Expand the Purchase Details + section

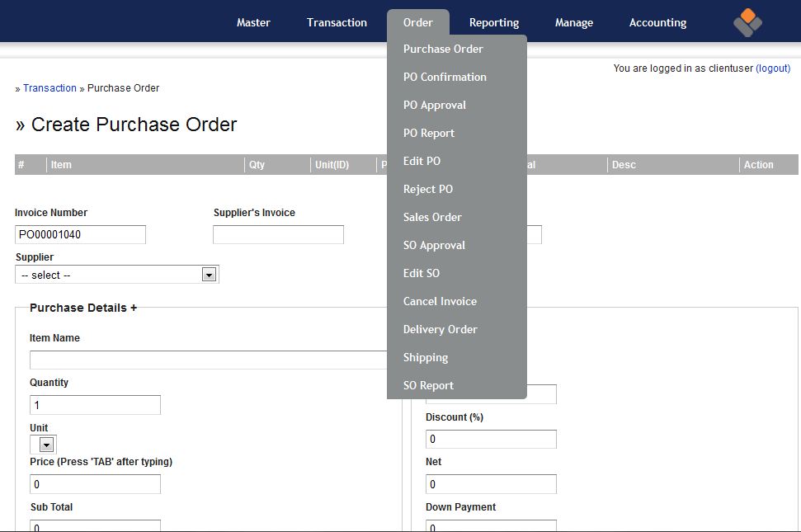(x=83, y=308)
